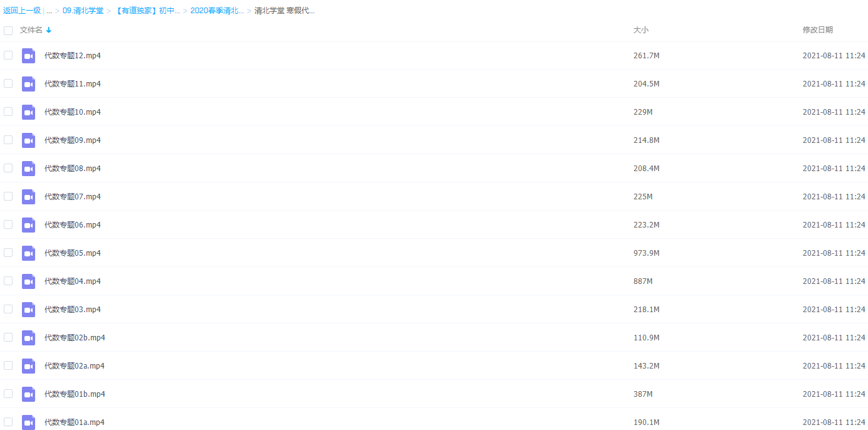
Task: Sort the list by 大小 column
Action: [x=641, y=30]
